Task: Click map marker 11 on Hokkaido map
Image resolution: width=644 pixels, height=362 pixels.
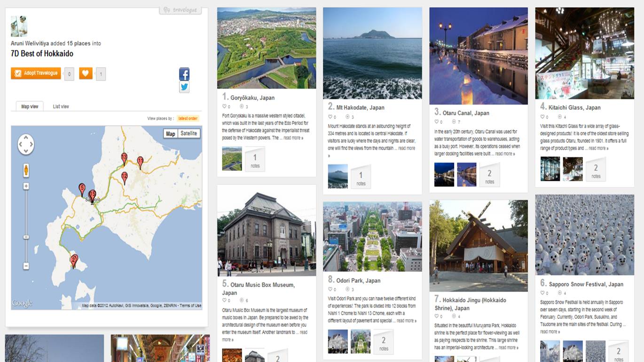Action: (x=140, y=162)
